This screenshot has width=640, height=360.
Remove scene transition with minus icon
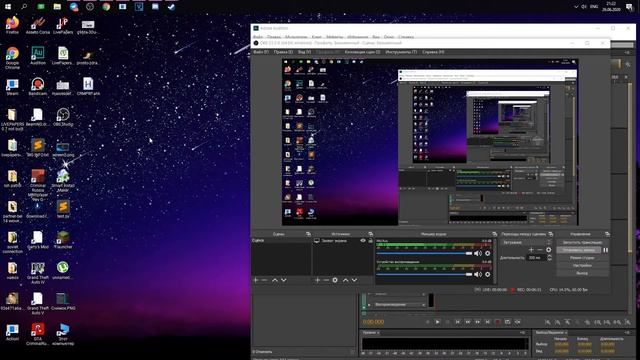click(540, 249)
